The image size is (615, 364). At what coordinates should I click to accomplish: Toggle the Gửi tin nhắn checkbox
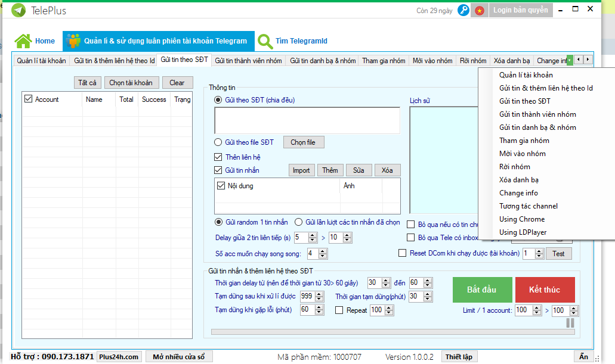coord(218,170)
